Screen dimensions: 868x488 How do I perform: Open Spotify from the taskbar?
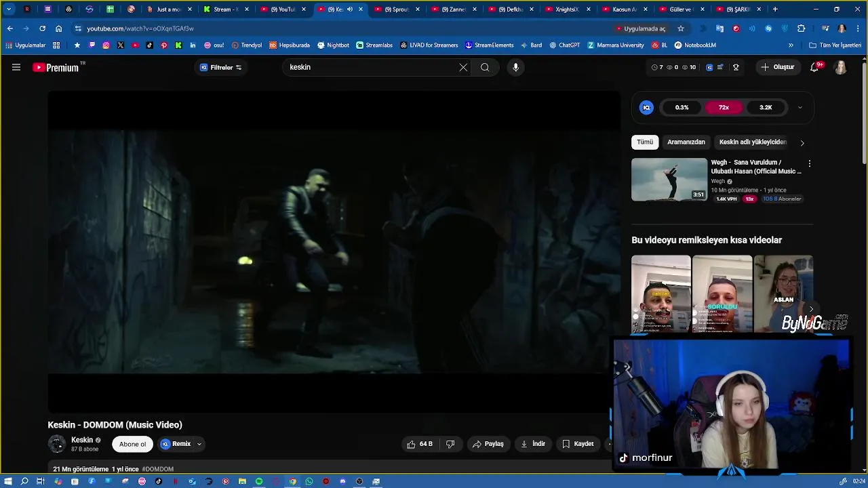coord(259,481)
